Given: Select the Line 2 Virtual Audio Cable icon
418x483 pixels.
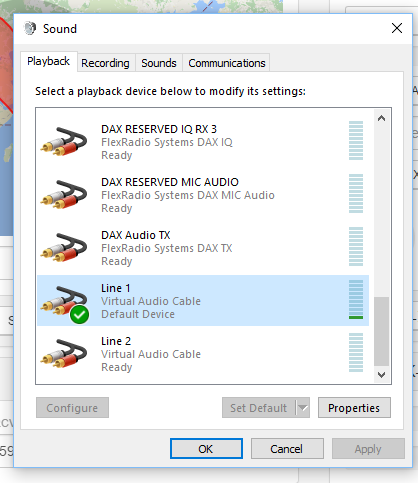Looking at the screenshot, I should 64,353.
